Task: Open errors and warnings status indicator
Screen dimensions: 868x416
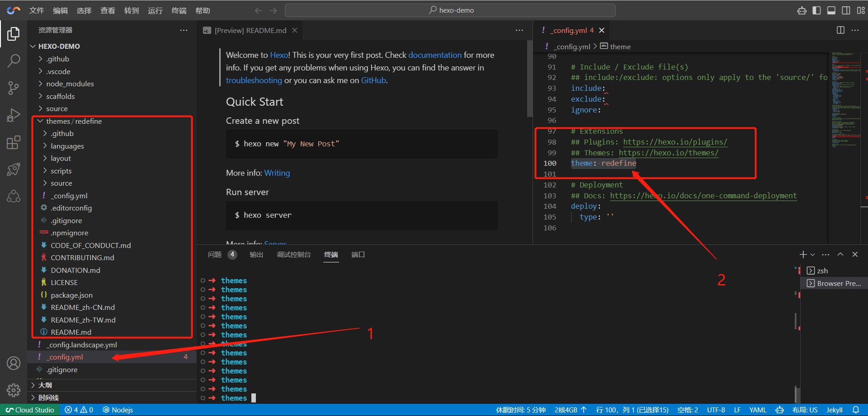Action: 79,410
